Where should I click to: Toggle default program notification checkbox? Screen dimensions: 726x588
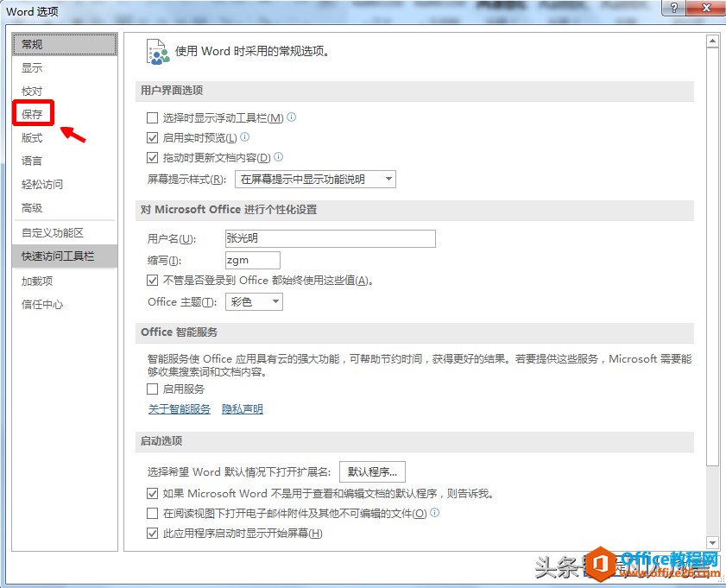pos(152,494)
